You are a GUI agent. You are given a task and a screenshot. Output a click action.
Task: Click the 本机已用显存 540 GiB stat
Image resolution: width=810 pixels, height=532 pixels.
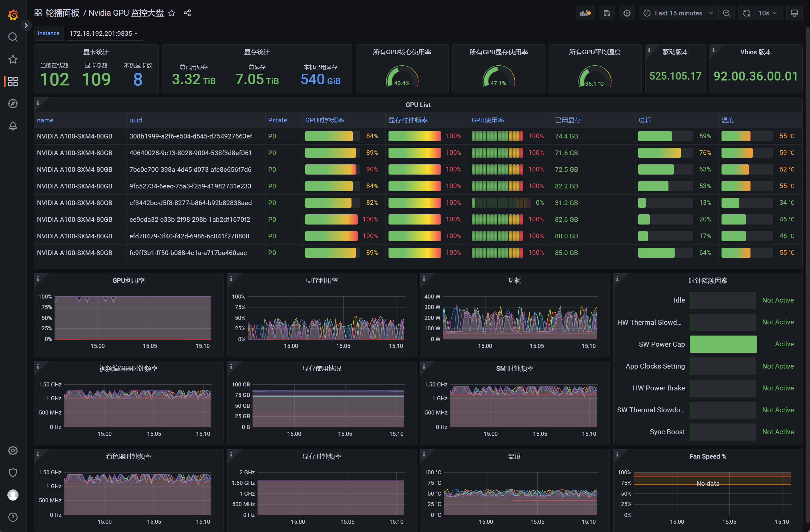click(320, 79)
